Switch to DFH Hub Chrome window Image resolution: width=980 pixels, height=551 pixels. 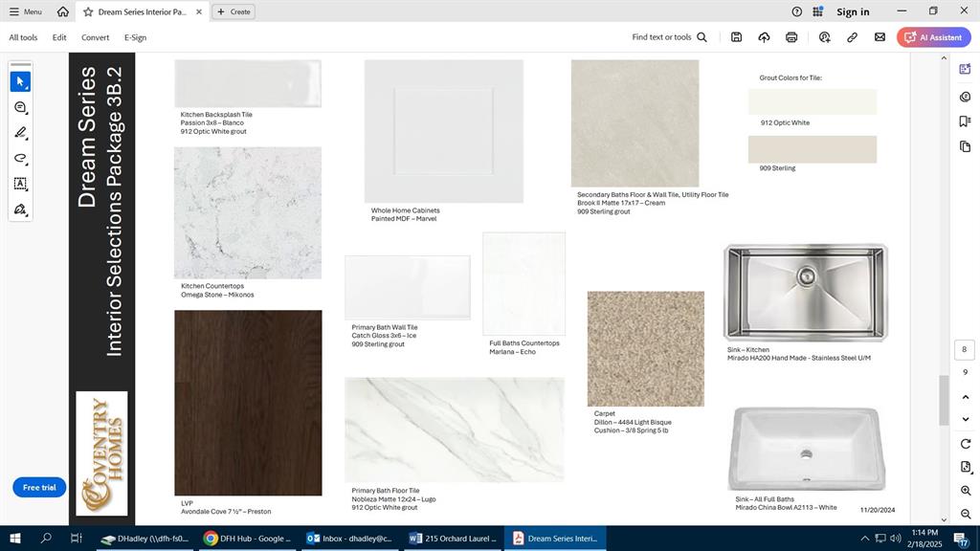(x=249, y=538)
